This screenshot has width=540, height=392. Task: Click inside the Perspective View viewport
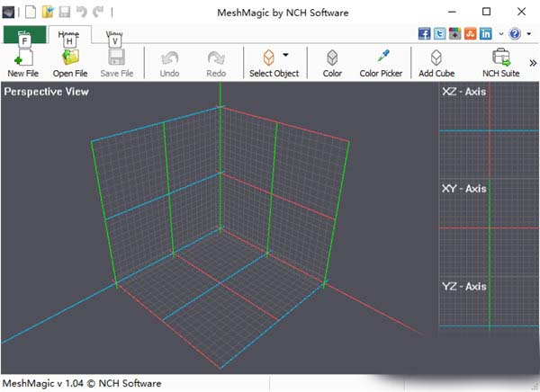tap(219, 227)
